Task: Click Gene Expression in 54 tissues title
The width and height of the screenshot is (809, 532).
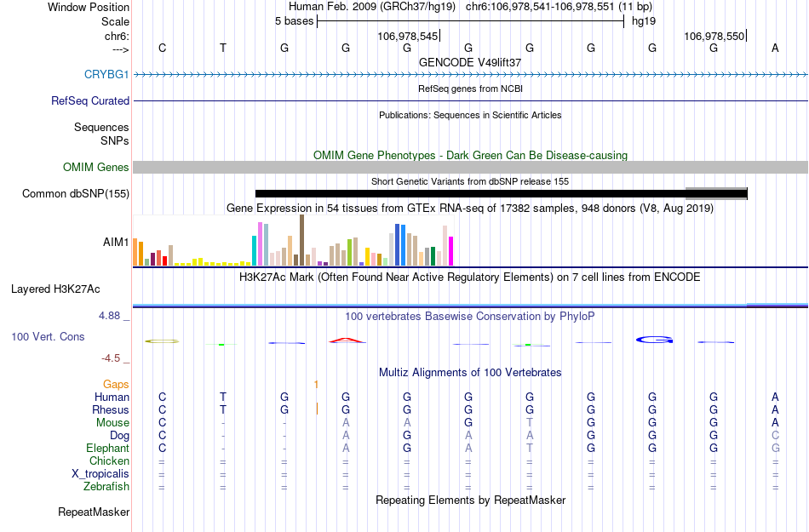Action: click(x=470, y=209)
